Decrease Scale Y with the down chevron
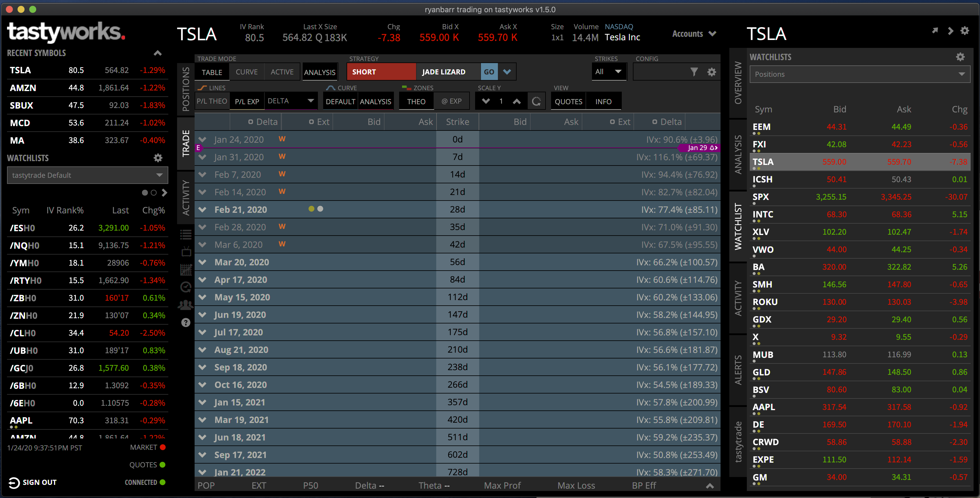This screenshot has height=498, width=980. 486,102
